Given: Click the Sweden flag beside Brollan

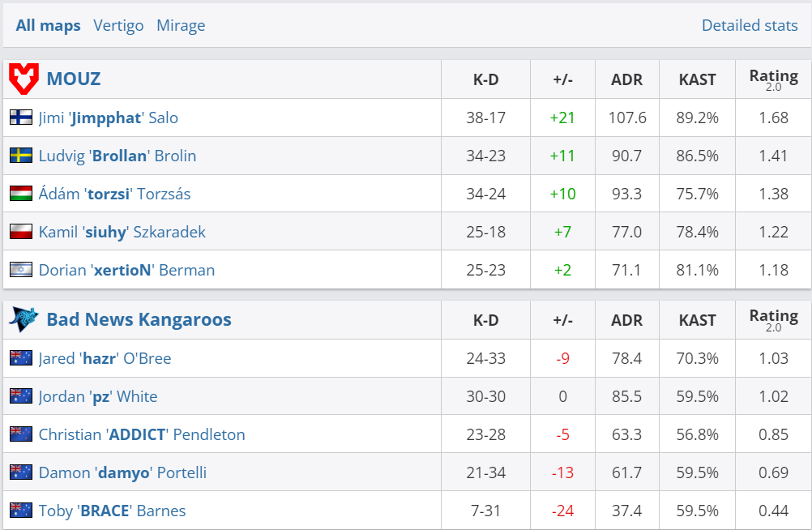Looking at the screenshot, I should pyautogui.click(x=21, y=156).
